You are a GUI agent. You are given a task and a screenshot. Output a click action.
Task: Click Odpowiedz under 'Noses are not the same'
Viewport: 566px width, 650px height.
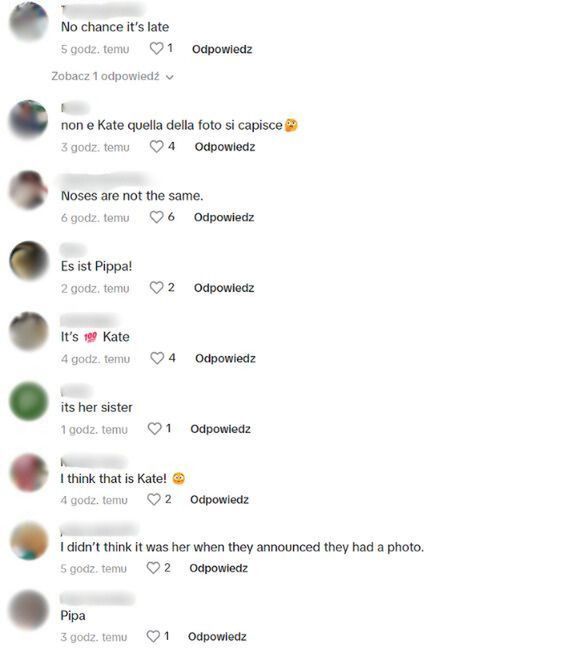click(x=224, y=217)
